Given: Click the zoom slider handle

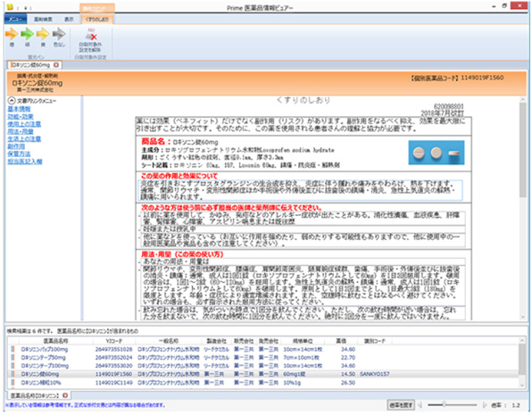Looking at the screenshot, I should (x=444, y=404).
